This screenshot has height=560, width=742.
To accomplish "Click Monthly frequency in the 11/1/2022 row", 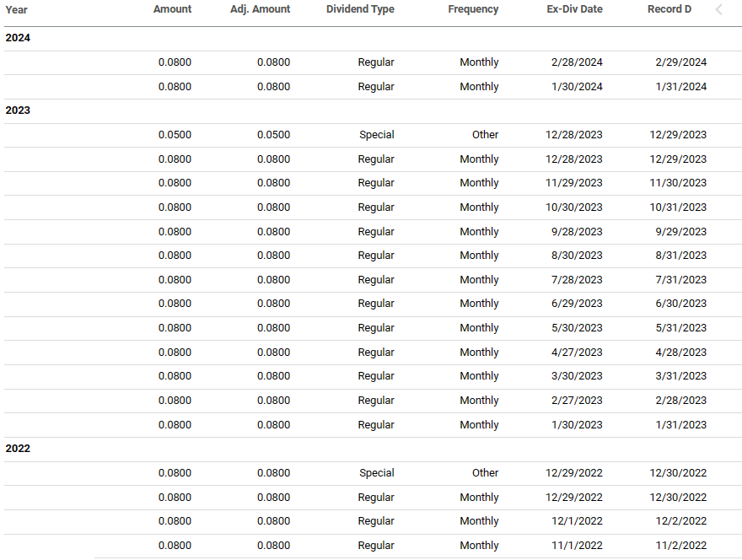I will 479,546.
